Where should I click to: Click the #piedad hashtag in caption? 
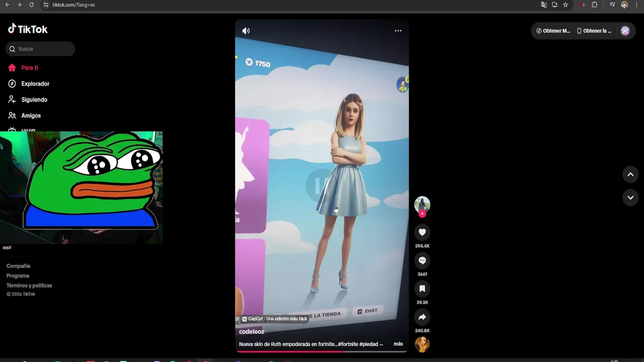point(369,344)
